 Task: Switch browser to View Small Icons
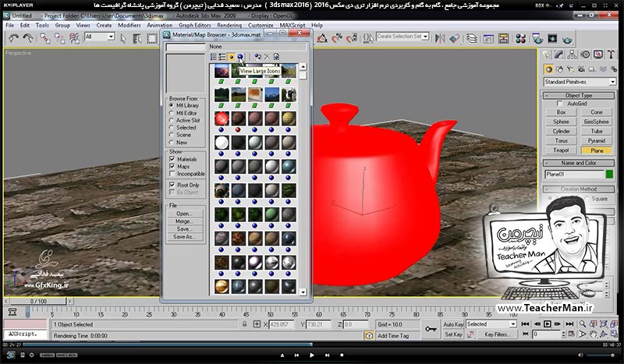[x=231, y=57]
